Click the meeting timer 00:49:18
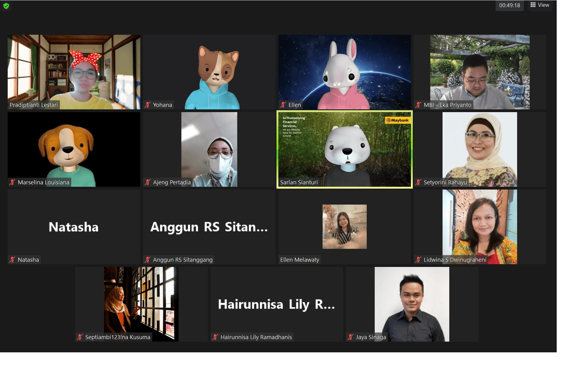 pyautogui.click(x=509, y=6)
